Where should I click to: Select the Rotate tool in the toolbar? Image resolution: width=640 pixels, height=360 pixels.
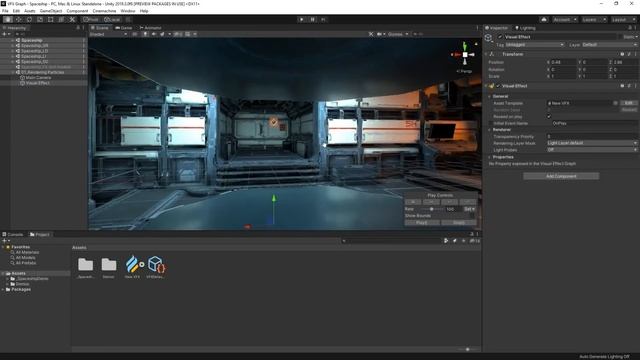coord(29,19)
